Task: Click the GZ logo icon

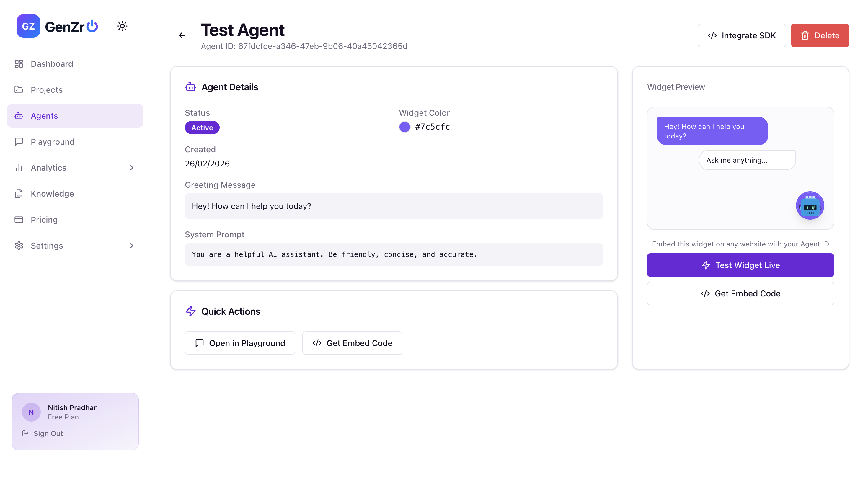Action: [x=28, y=26]
